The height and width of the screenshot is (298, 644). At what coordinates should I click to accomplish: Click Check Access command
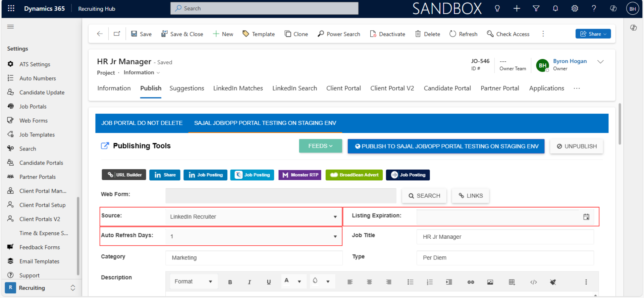(508, 34)
